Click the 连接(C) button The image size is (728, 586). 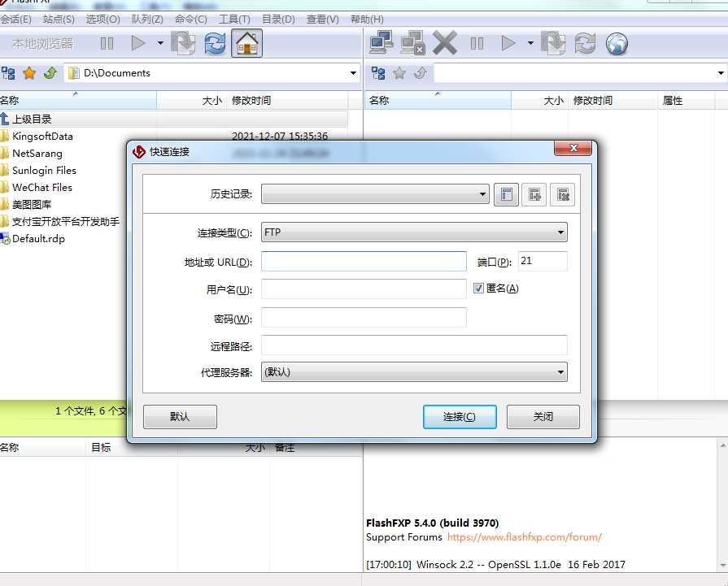460,417
